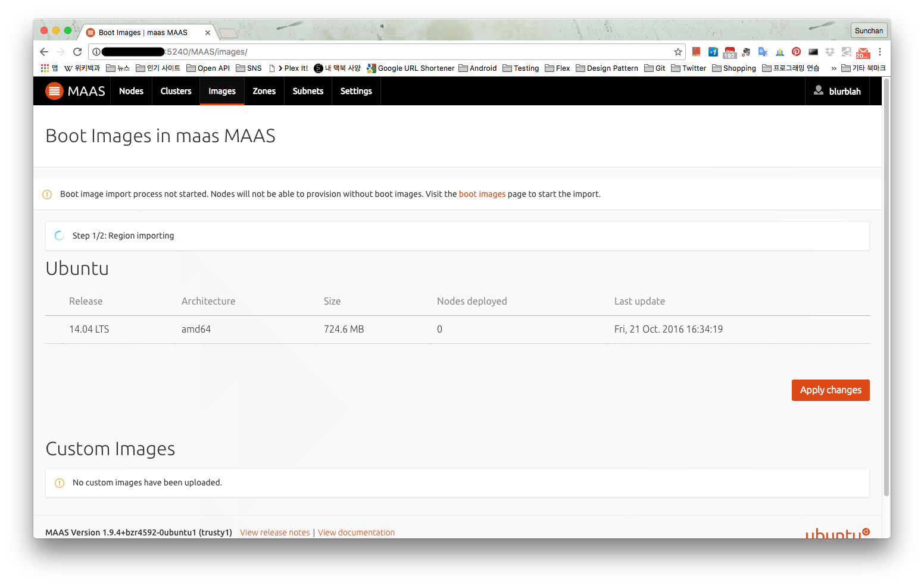The width and height of the screenshot is (924, 586).
Task: Open the 기타 북마크 folder
Action: coord(863,68)
